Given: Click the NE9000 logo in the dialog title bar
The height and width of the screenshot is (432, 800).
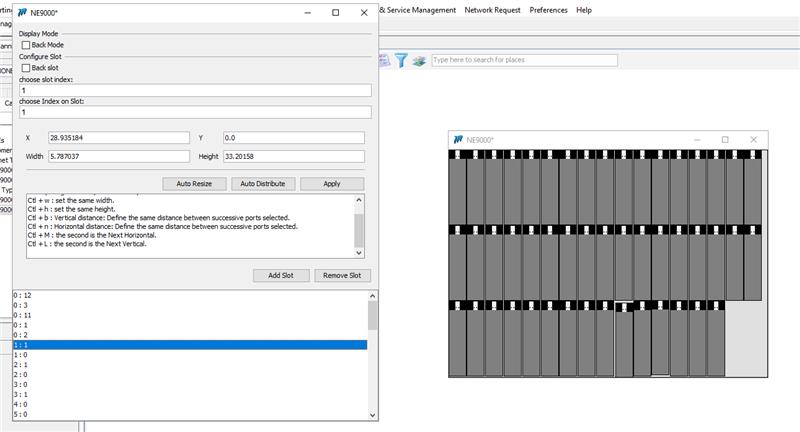Looking at the screenshot, I should pos(22,13).
